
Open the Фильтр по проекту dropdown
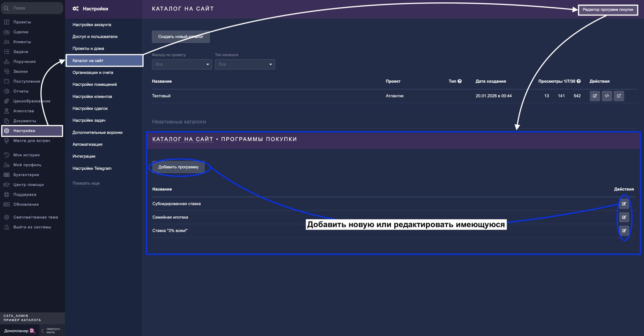coord(182,65)
